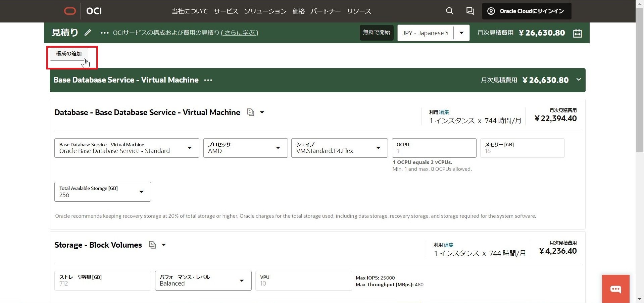The image size is (644, 303).
Task: Open the schedule icon beside the monthly total
Action: pos(577,33)
